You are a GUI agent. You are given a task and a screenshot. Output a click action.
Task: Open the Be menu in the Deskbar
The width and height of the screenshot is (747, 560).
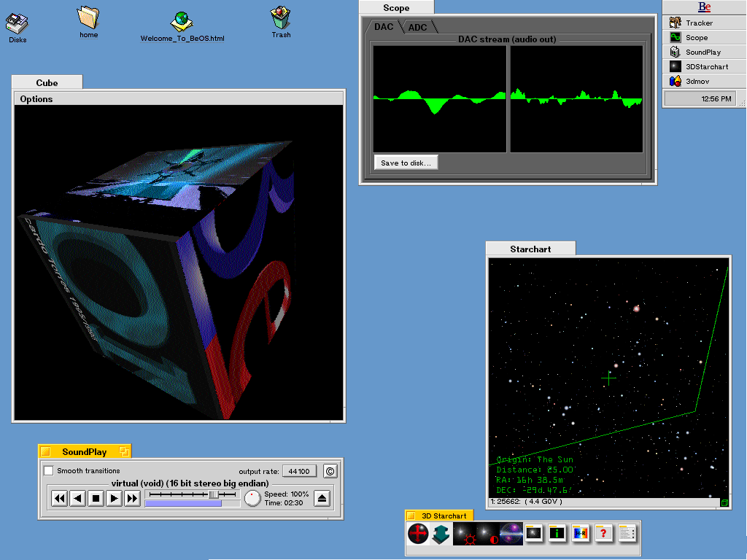pos(704,7)
